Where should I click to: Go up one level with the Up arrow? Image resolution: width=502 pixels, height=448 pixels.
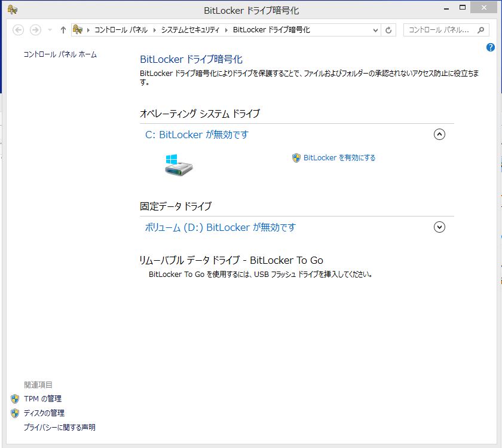[63, 30]
